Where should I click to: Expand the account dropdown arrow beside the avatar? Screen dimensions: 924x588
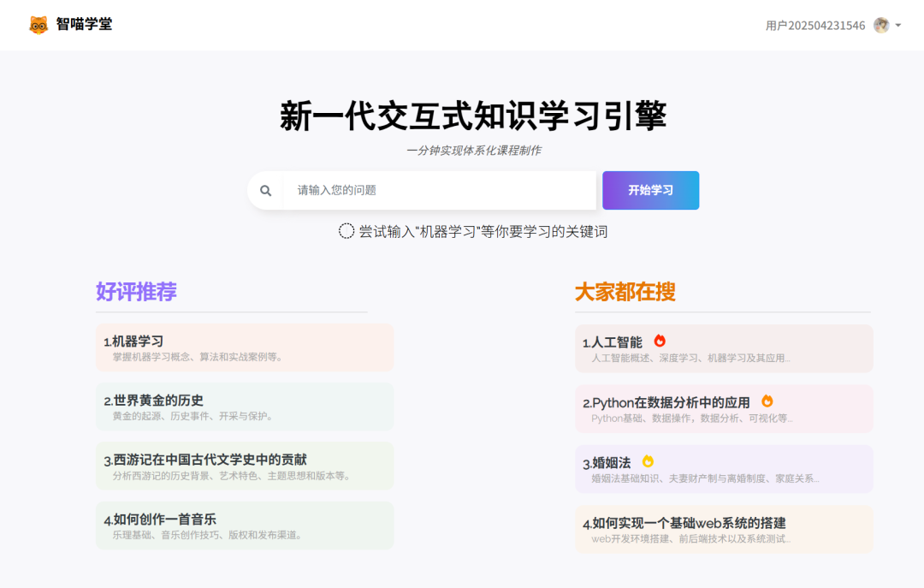(899, 26)
